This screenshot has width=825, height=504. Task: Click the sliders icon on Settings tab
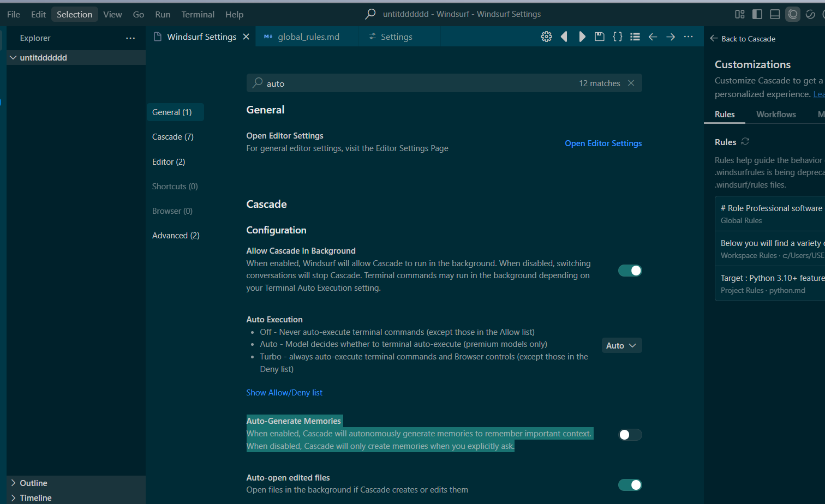pyautogui.click(x=372, y=37)
